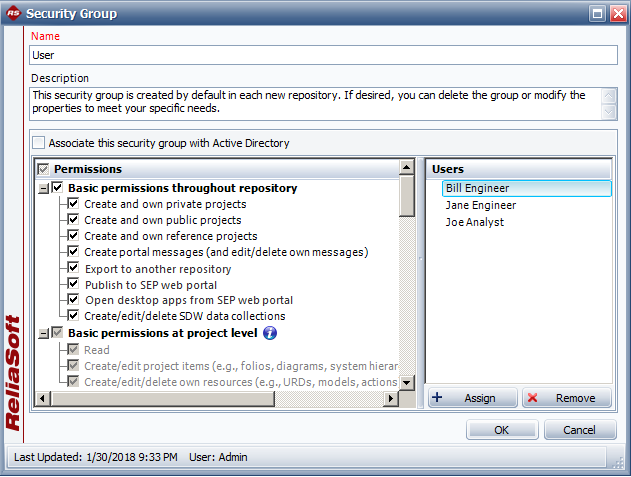Collapse Basic permissions at project level node

pyautogui.click(x=43, y=333)
